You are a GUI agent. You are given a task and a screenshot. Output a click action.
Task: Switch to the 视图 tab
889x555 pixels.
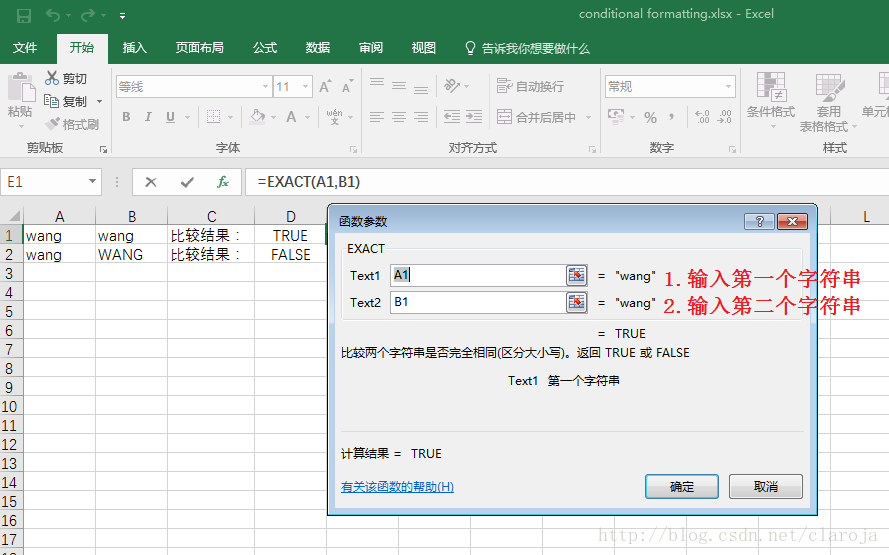424,48
